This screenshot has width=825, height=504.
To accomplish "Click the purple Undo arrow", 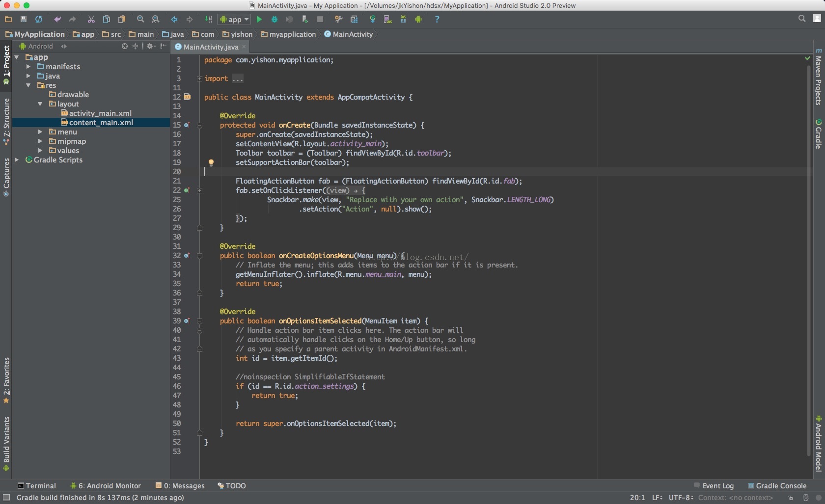I will tap(57, 19).
